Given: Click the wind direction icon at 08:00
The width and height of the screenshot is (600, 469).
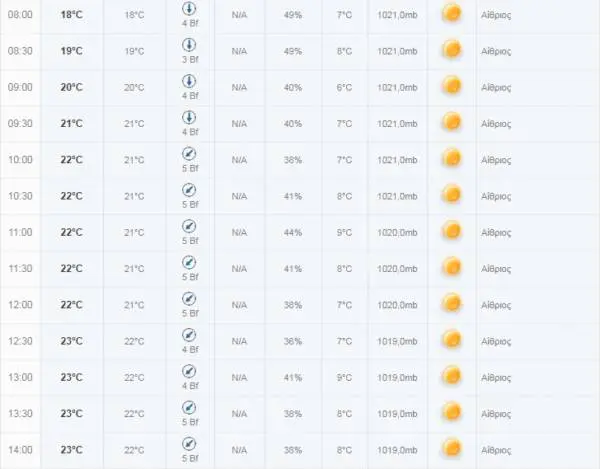Looking at the screenshot, I should pos(189,8).
